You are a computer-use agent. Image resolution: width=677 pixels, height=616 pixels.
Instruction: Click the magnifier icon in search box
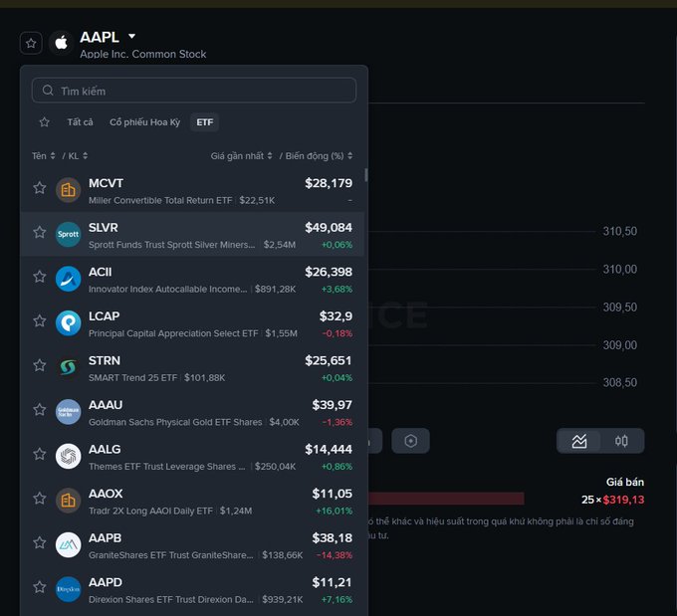[48, 91]
